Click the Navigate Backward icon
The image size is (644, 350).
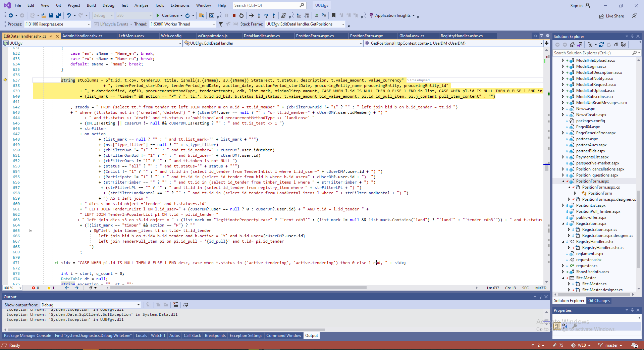click(11, 15)
